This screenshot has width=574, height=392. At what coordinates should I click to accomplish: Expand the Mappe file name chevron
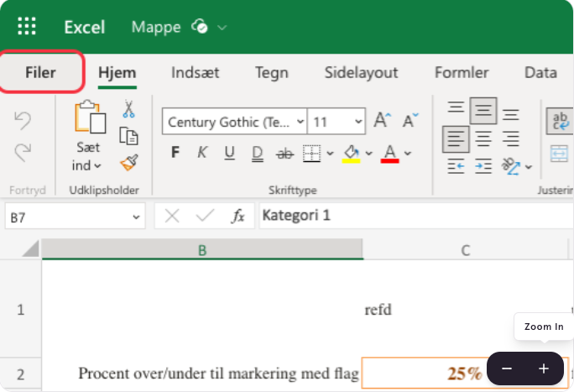(x=222, y=28)
